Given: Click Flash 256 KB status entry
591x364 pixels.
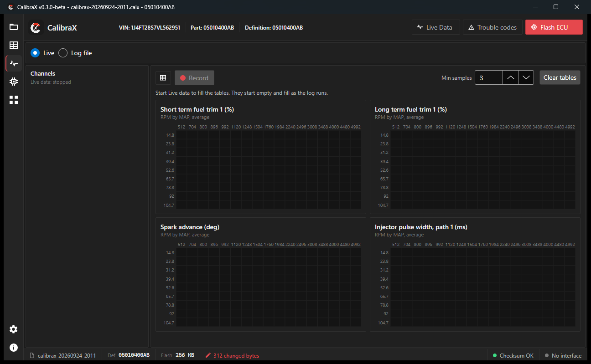Looking at the screenshot, I should 178,355.
